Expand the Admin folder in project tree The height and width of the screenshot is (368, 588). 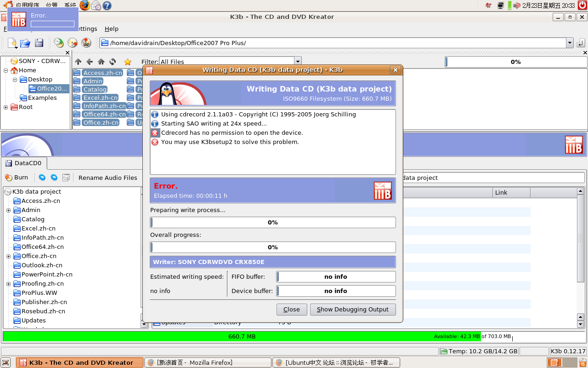click(x=8, y=210)
